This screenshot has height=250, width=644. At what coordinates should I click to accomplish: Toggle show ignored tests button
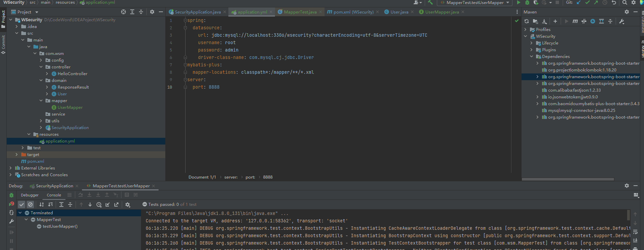tap(30, 205)
